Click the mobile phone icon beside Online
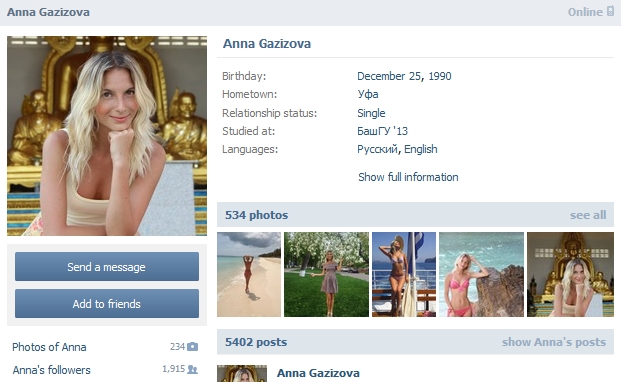Screen dimensions: 621x382 click(x=610, y=11)
